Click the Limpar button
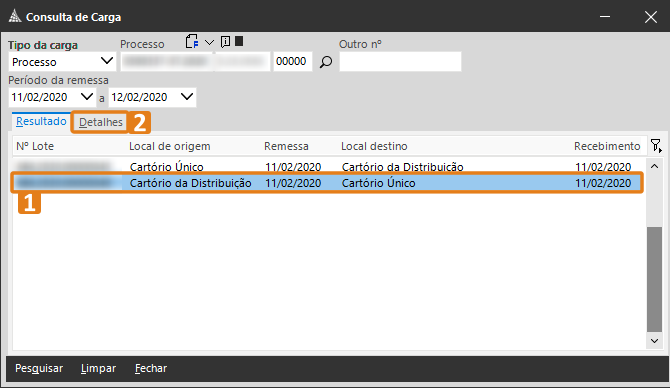Viewport: 670px width, 388px height. coord(98,368)
